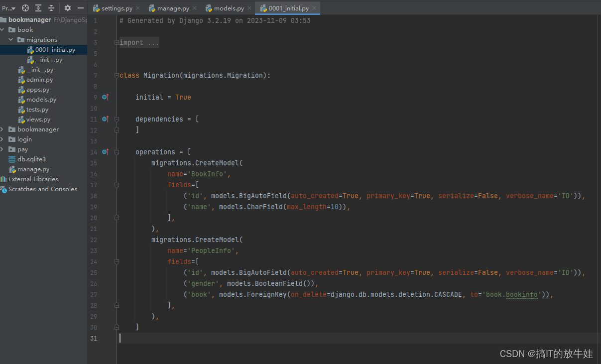Expand the folded 'import ...' block
This screenshot has height=364, width=601.
117,43
